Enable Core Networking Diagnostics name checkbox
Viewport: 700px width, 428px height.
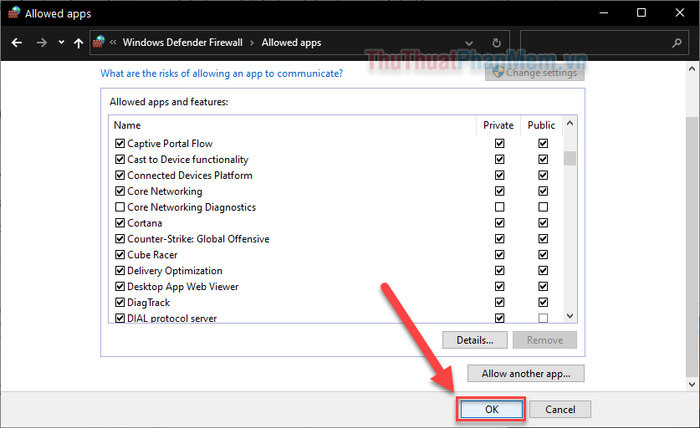(120, 207)
